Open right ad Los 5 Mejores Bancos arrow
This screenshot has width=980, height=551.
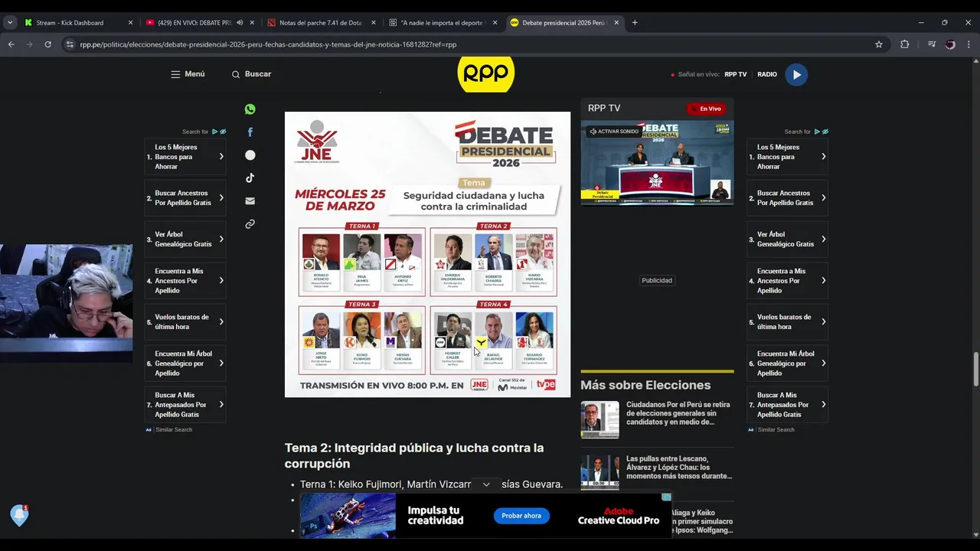tap(824, 156)
